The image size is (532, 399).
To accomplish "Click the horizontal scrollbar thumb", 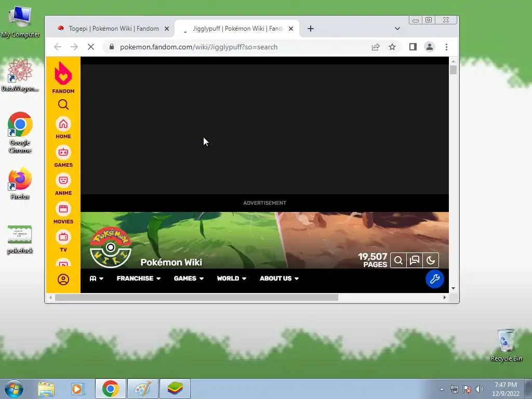I will point(196,297).
